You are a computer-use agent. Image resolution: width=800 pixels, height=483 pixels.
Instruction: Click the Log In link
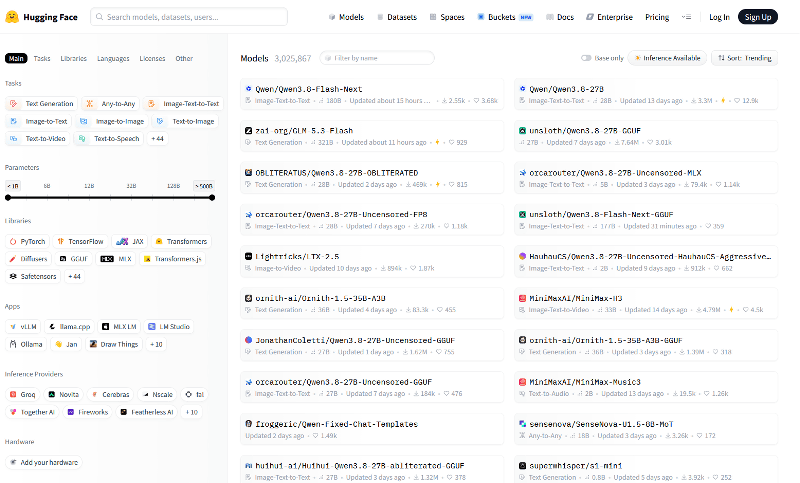click(719, 17)
